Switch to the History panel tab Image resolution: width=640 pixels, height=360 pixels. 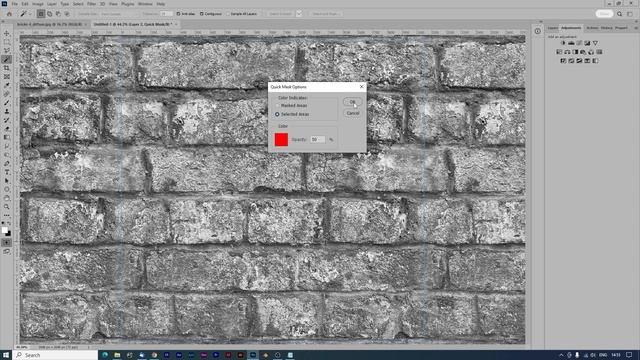[606, 28]
